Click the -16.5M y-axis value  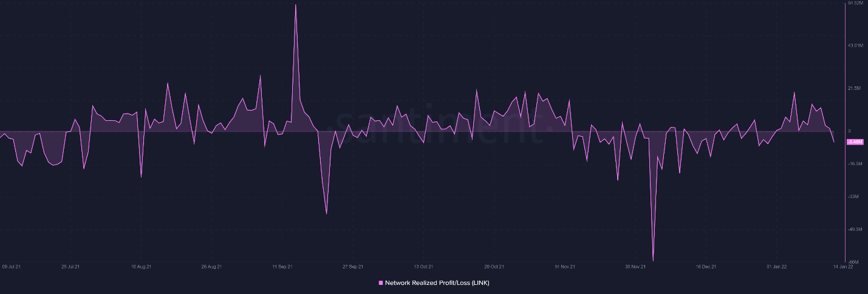[855, 164]
